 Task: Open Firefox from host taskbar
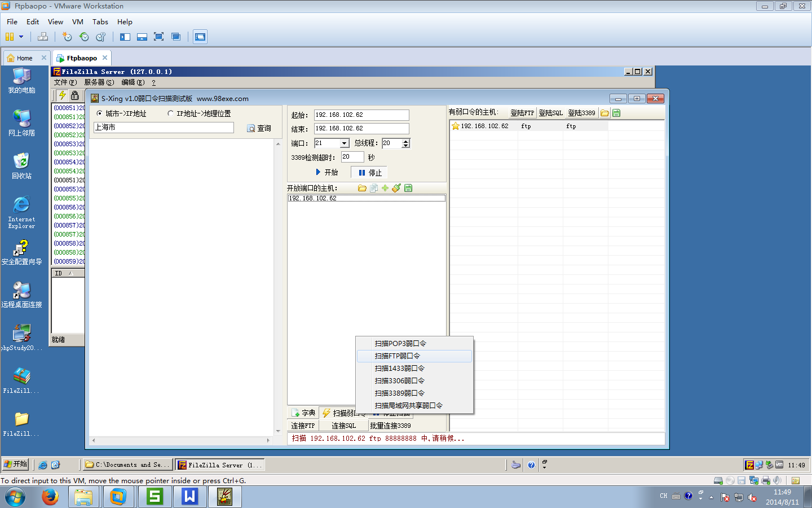(x=50, y=497)
